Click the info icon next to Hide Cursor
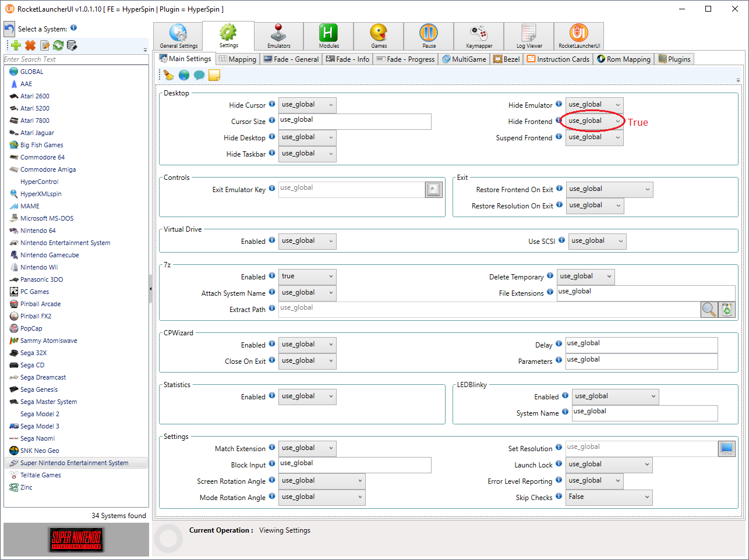Viewport: 749px width, 560px height. pos(272,104)
